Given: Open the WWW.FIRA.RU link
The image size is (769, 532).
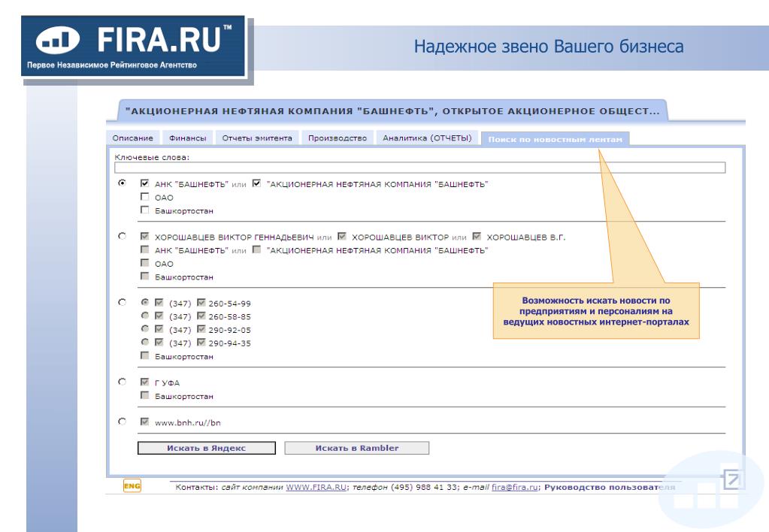Looking at the screenshot, I should tap(316, 488).
